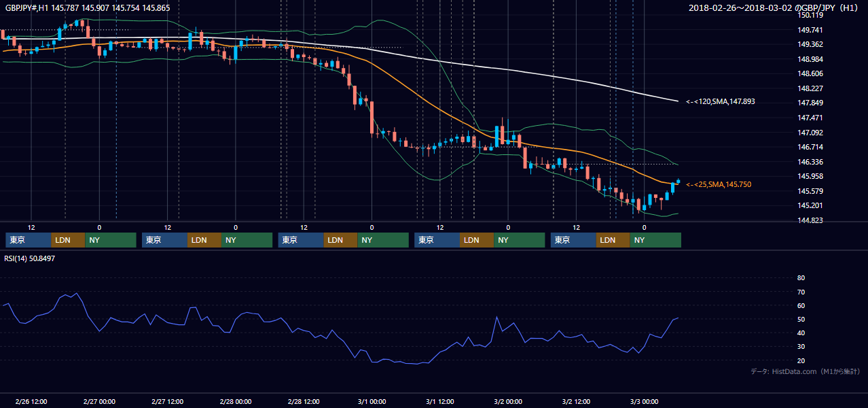Click the rightmost LDN session block
Viewport: 868px width, 408px height.
pos(613,240)
